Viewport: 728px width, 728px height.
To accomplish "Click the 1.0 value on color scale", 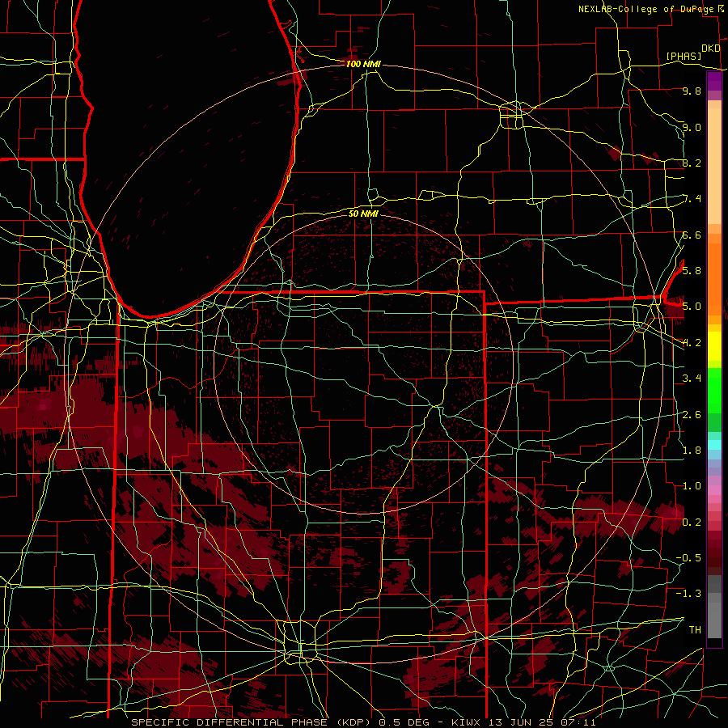I will (692, 486).
